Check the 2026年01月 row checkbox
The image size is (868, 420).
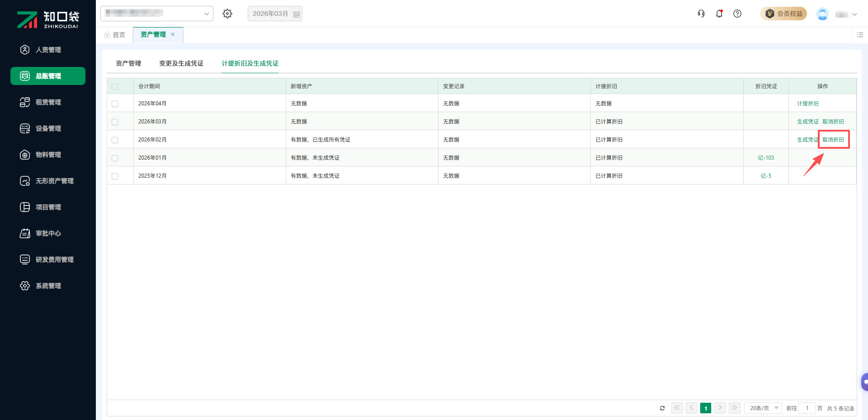click(115, 158)
